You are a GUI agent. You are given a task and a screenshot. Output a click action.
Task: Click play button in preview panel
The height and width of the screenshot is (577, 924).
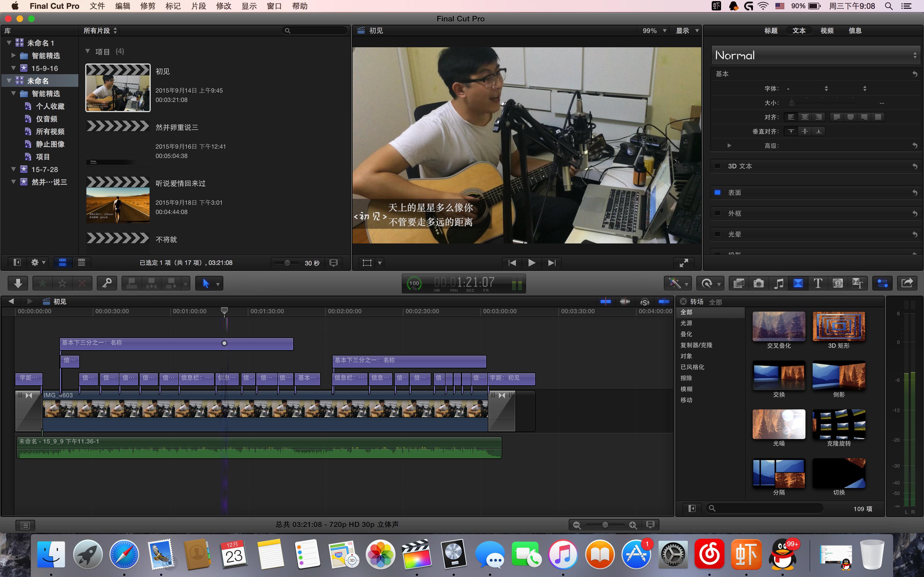[532, 262]
